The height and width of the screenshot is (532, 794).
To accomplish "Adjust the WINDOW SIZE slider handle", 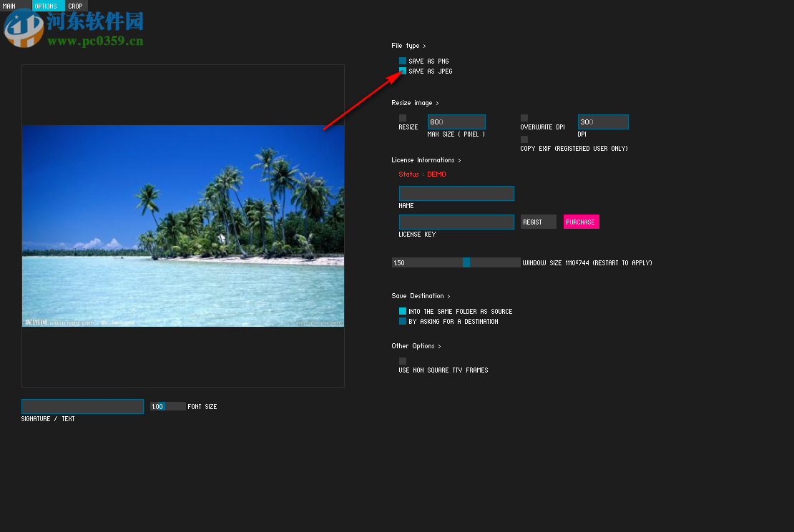I will tap(466, 262).
